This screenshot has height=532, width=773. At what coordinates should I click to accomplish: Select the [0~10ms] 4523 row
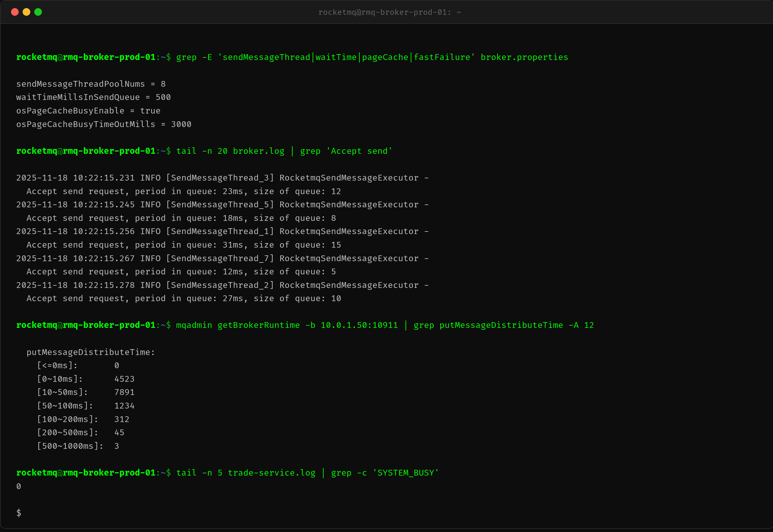pyautogui.click(x=86, y=379)
